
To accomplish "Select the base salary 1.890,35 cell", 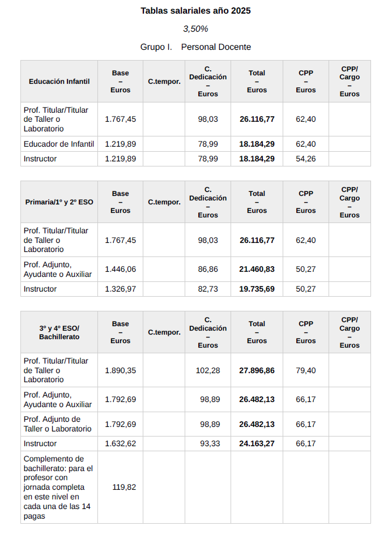I will (x=121, y=370).
